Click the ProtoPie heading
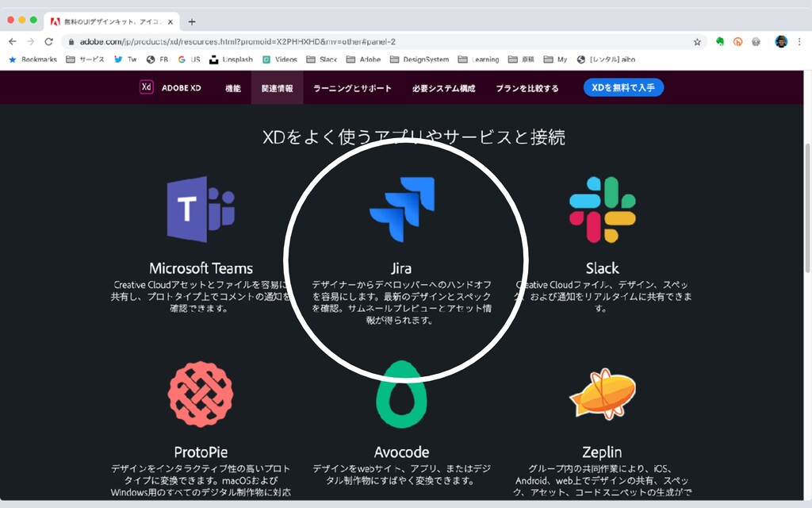The width and height of the screenshot is (812, 508). pyautogui.click(x=201, y=452)
